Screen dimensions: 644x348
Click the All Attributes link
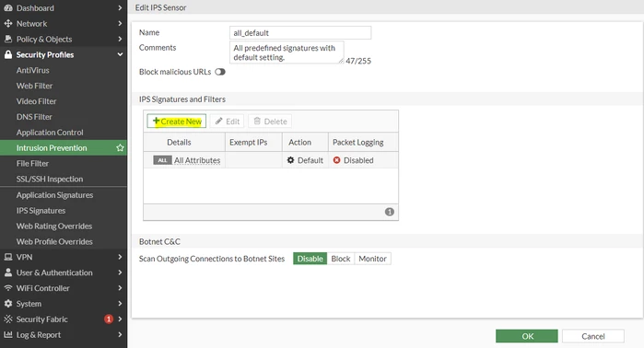197,160
